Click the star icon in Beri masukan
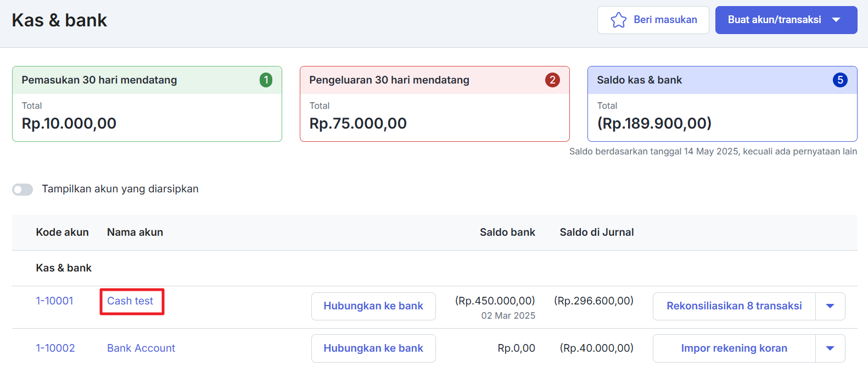868x366 pixels. (618, 20)
